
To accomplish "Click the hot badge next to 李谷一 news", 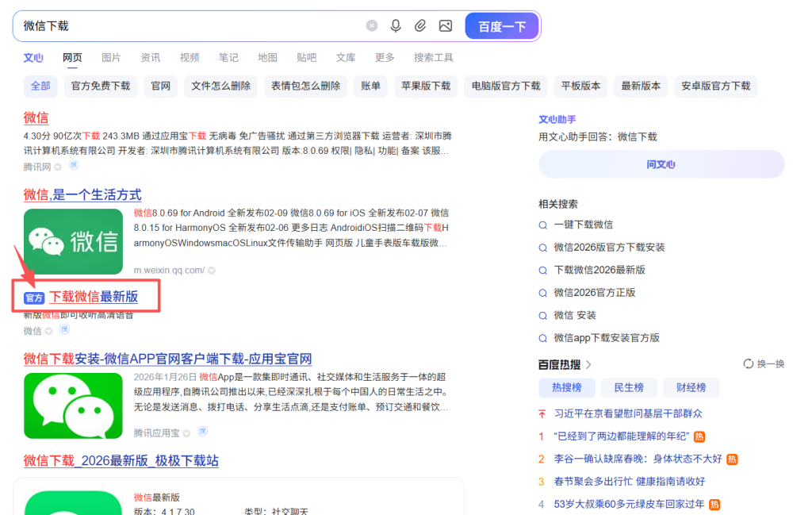I will pyautogui.click(x=732, y=459).
